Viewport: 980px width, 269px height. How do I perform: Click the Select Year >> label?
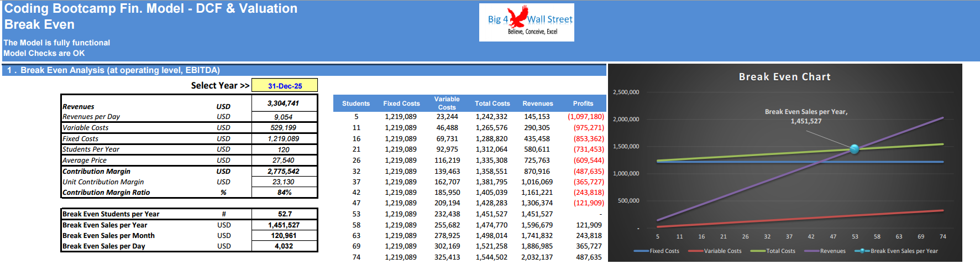[220, 86]
